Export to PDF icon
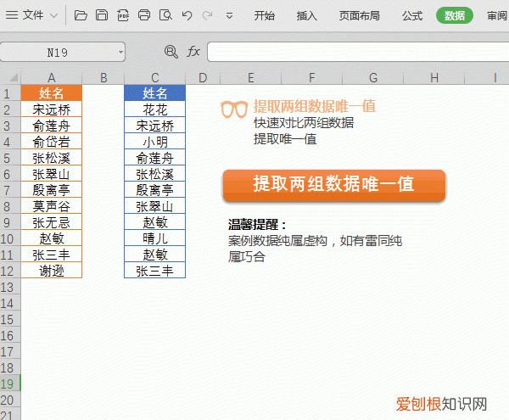This screenshot has width=509, height=420. 123,15
